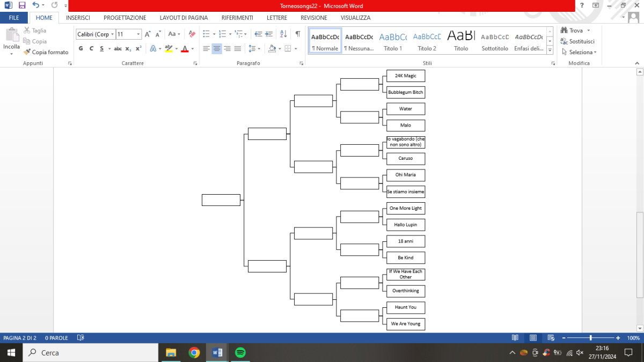Click the Clear Formatting eraser icon
644x362 pixels.
pyautogui.click(x=193, y=34)
